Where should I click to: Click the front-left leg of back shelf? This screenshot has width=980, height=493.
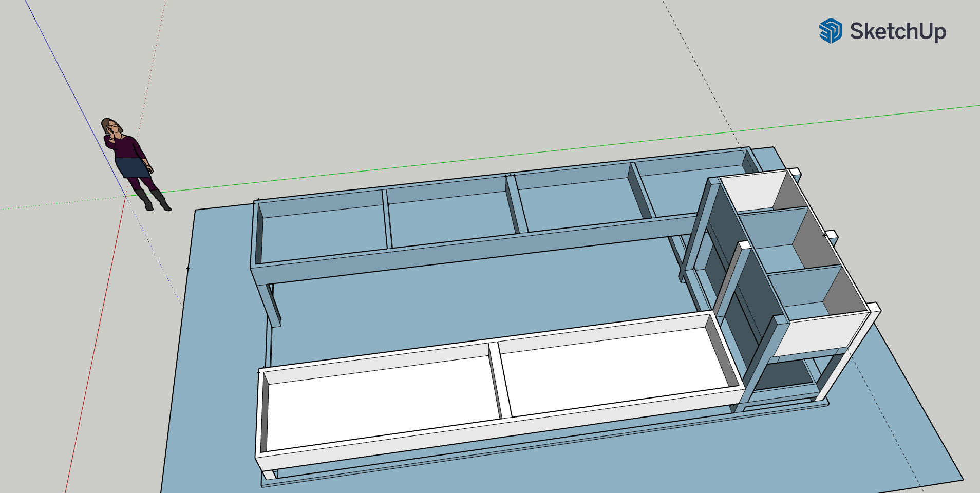(270, 303)
